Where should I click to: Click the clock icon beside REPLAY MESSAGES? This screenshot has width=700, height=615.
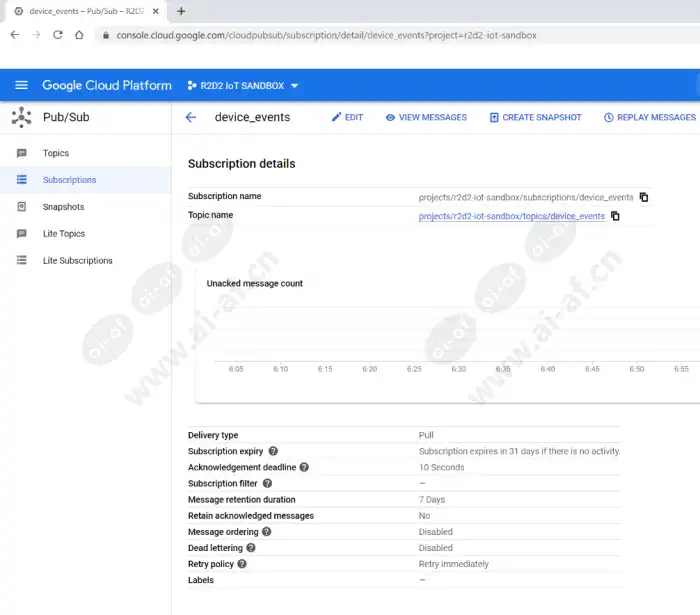(x=608, y=117)
